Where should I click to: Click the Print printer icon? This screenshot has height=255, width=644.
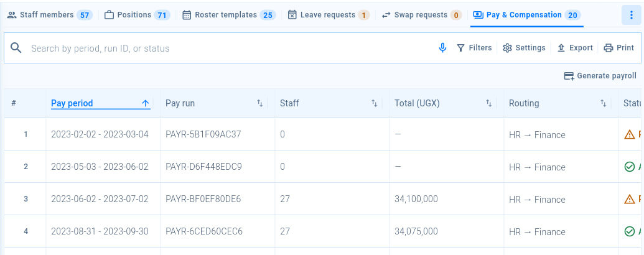pos(609,48)
